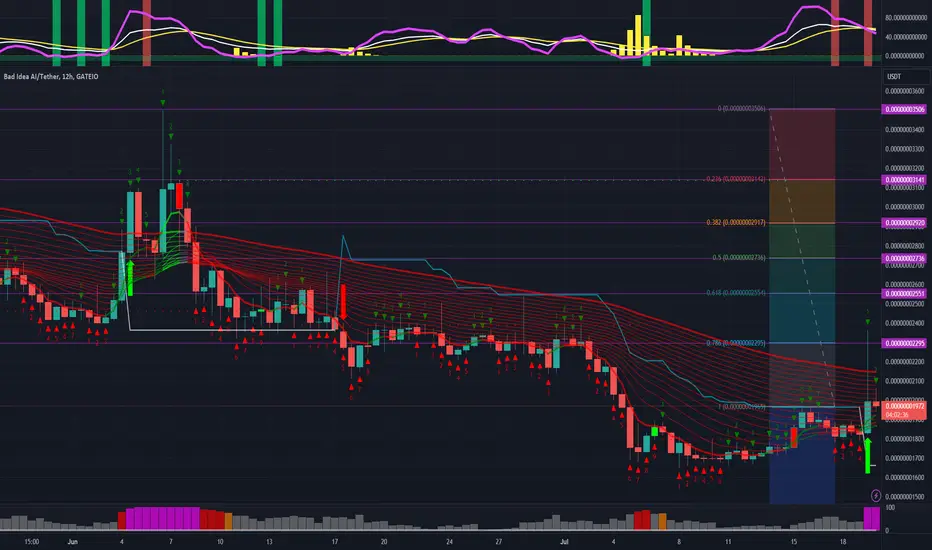Click the purple lightning bolt icon
The height and width of the screenshot is (550, 932).
click(876, 495)
